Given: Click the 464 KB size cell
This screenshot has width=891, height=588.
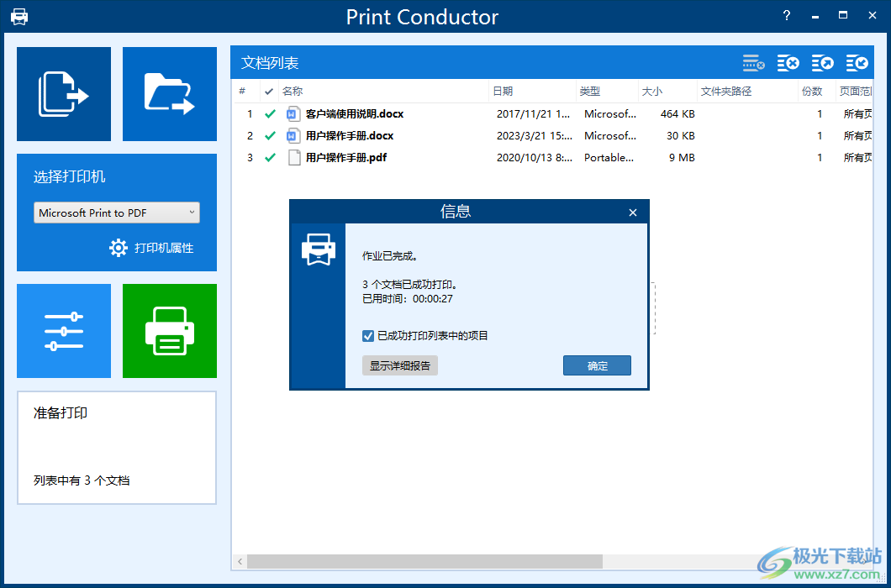Looking at the screenshot, I should [677, 113].
